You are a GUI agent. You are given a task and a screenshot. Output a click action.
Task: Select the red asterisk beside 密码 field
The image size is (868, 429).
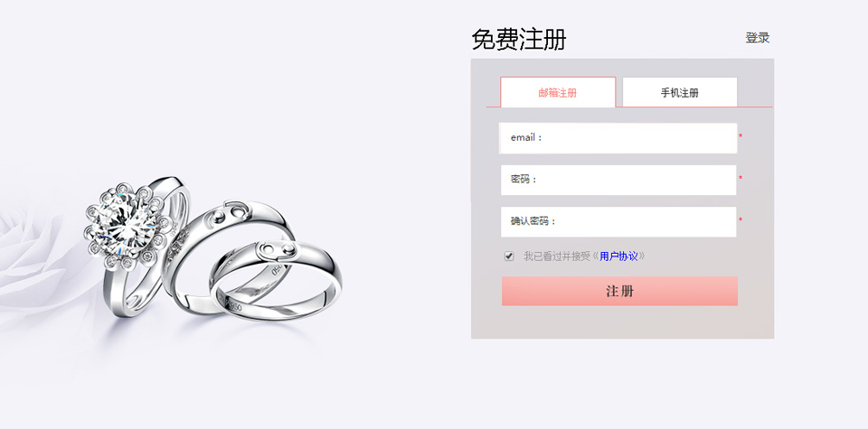[741, 179]
